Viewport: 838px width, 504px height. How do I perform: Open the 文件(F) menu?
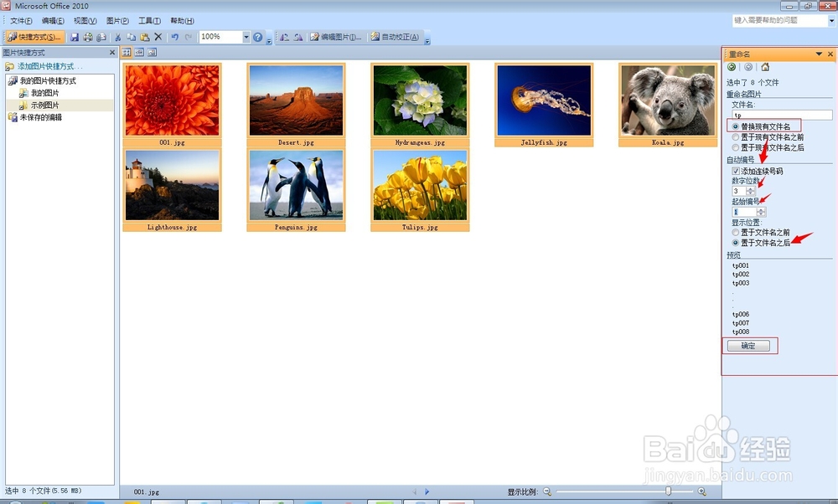[x=21, y=21]
